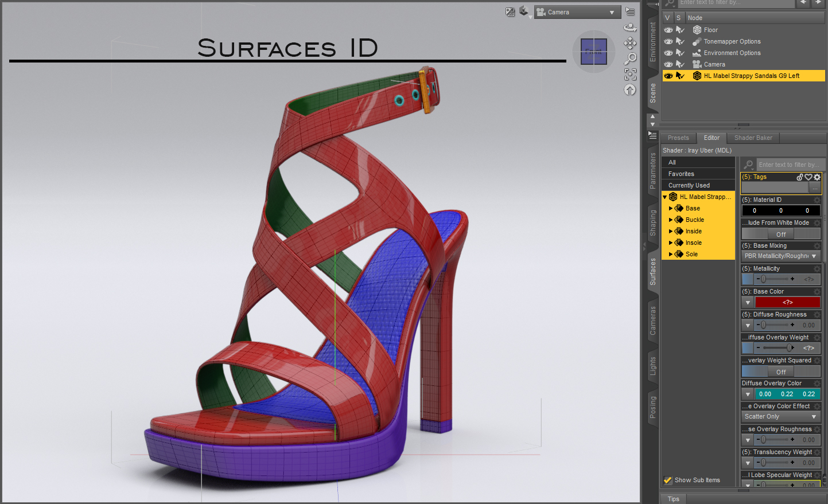The height and width of the screenshot is (504, 828).
Task: Open the Metallicity settings gear
Action: pos(817,269)
